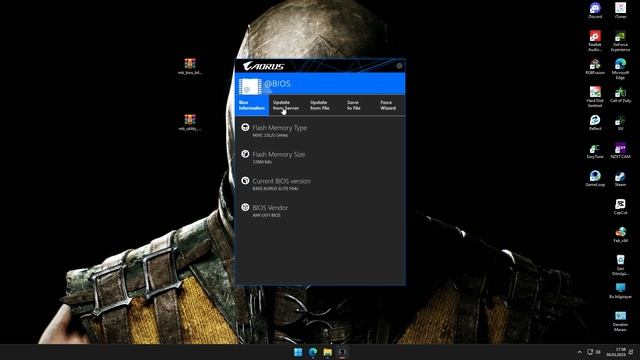Select the Realtek Audio desktop shortcut
Viewport: 640px width, 360px height.
pos(595,41)
